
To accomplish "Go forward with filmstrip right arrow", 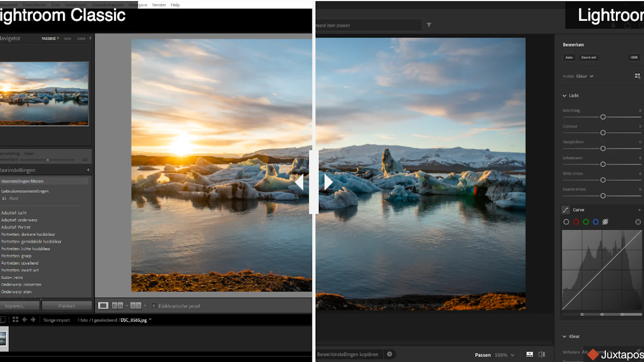I will tap(33, 319).
